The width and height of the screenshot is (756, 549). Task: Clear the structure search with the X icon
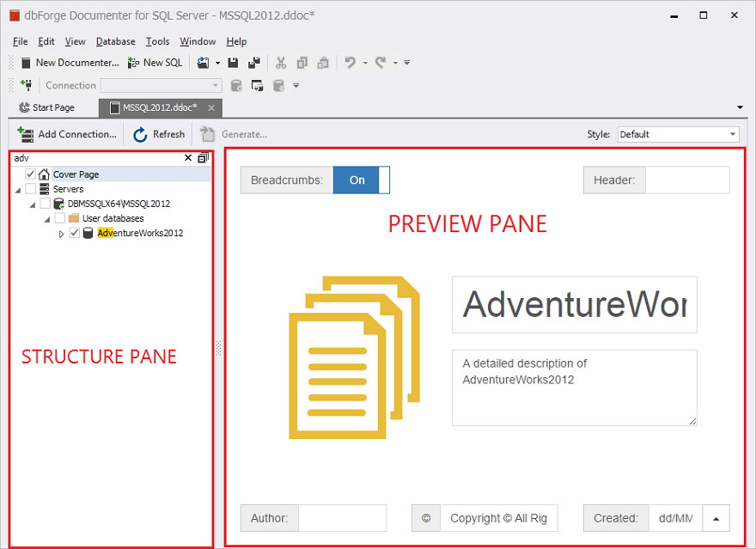(188, 157)
